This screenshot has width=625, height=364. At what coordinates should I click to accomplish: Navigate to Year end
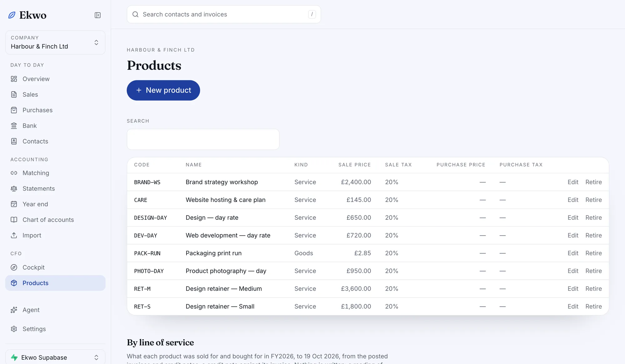coord(55,204)
